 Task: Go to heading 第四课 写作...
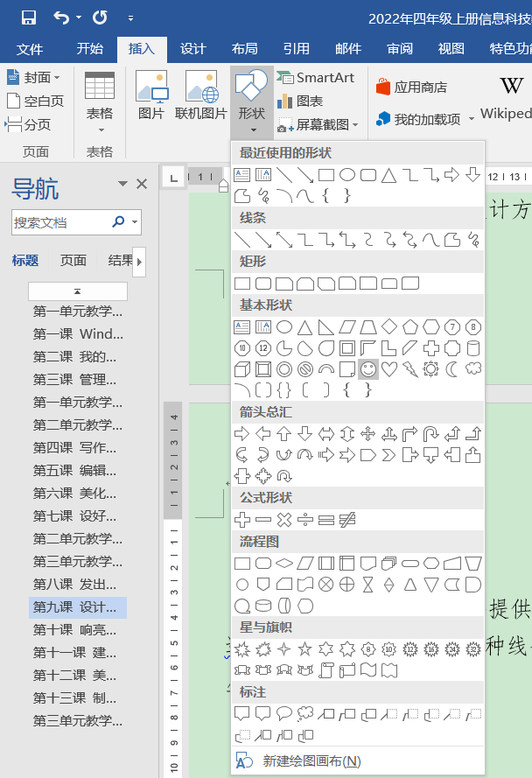click(74, 447)
